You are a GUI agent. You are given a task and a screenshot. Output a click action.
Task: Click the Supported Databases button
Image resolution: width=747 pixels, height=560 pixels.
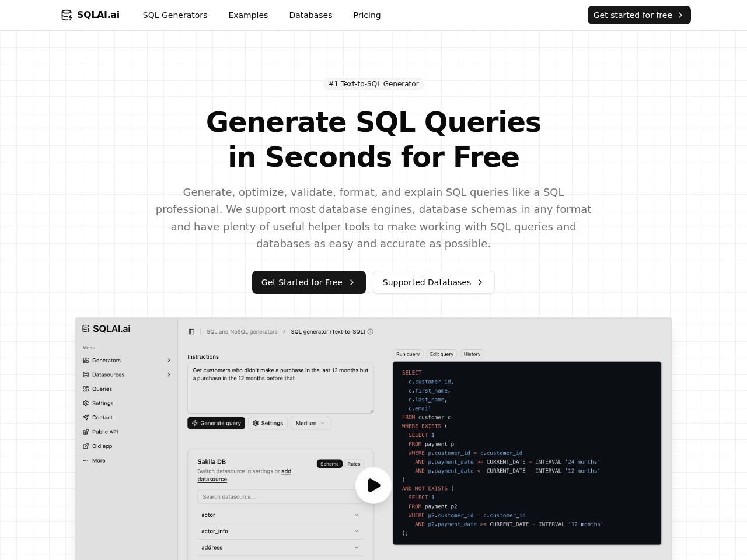(433, 282)
